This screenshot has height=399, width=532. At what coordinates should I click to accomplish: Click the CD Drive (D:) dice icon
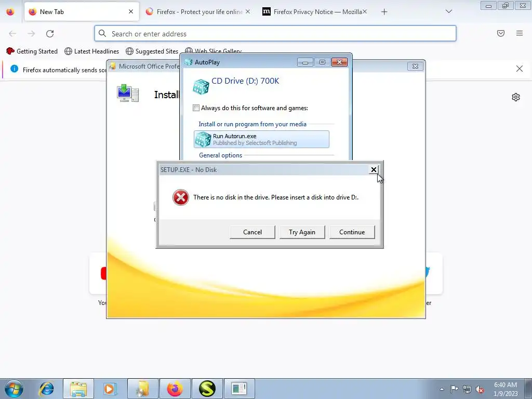[201, 87]
